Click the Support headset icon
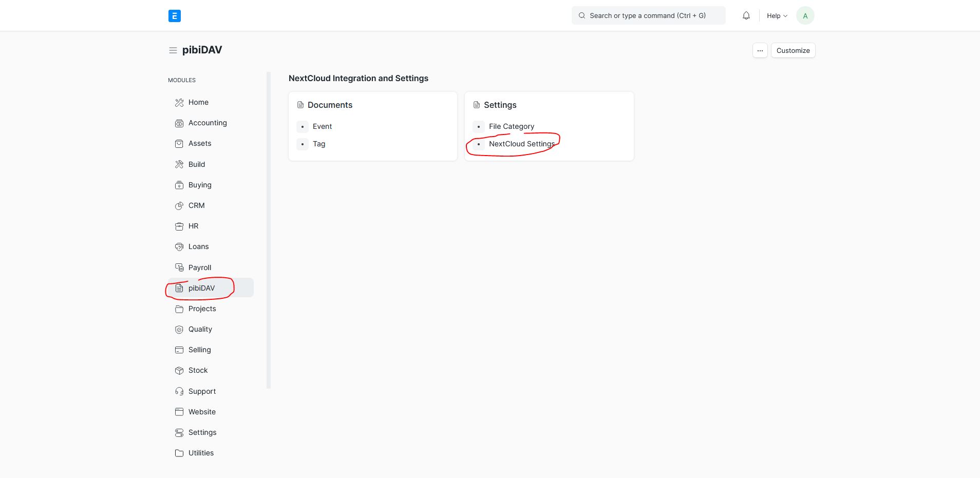Viewport: 980px width, 478px height. pos(179,391)
